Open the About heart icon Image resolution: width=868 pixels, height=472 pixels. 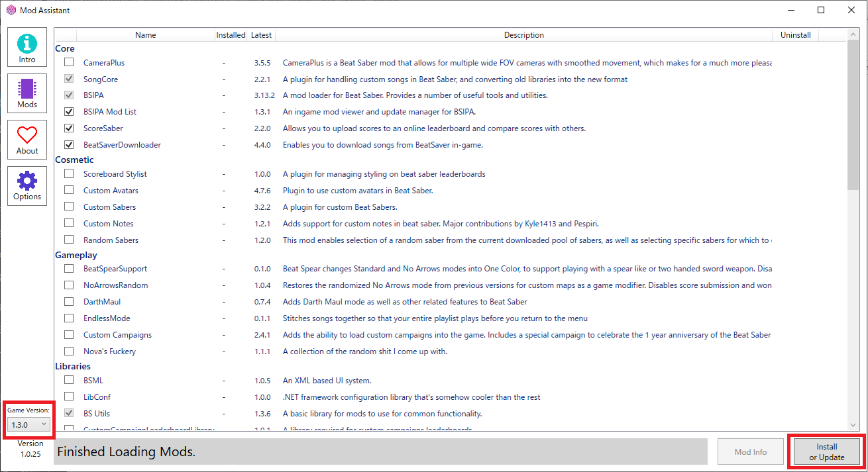click(x=27, y=139)
